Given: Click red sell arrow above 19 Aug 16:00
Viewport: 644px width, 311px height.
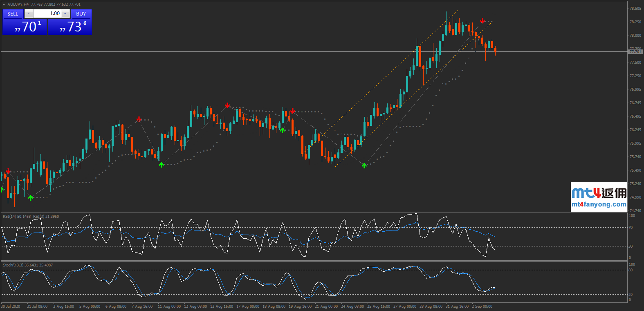Looking at the screenshot, I should click(x=293, y=111).
